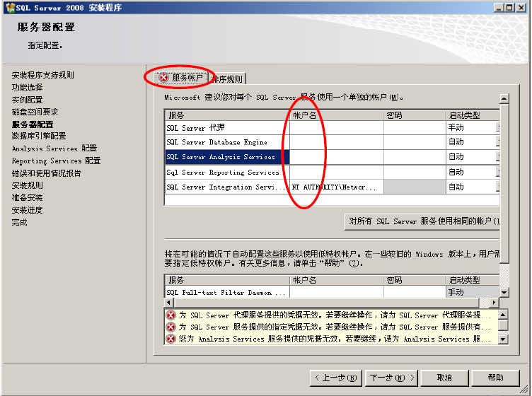Click account name cell for Database Engine
Viewport: 532px width, 396px height.
tap(337, 141)
